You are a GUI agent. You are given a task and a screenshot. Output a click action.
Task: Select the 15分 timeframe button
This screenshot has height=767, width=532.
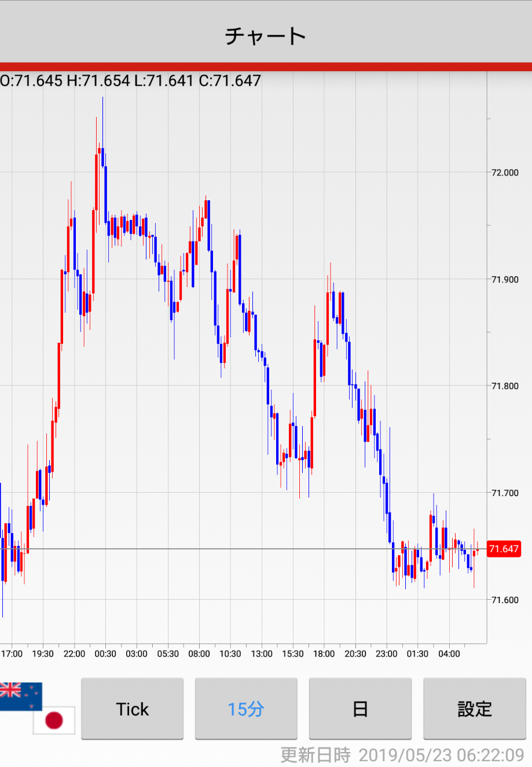[246, 709]
